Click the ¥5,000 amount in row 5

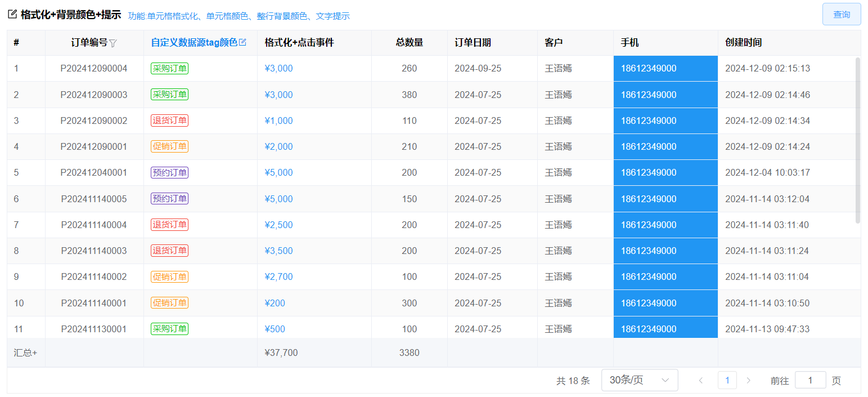coord(278,172)
